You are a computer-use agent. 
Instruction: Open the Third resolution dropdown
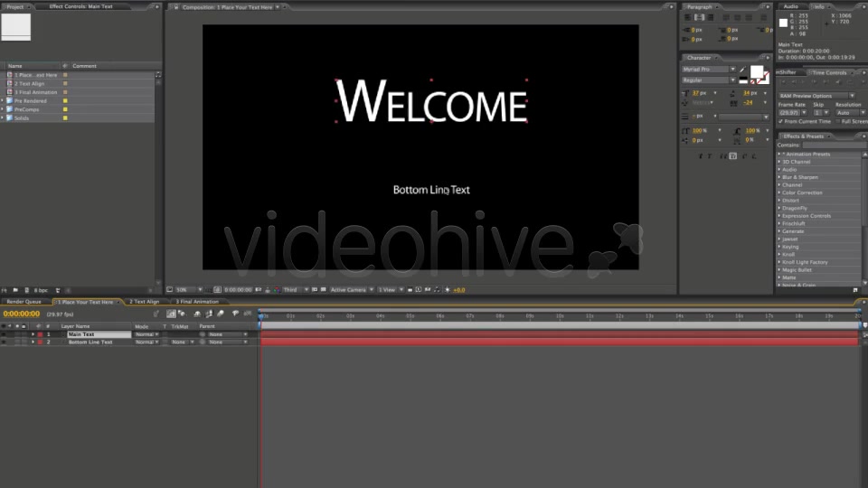pyautogui.click(x=297, y=289)
